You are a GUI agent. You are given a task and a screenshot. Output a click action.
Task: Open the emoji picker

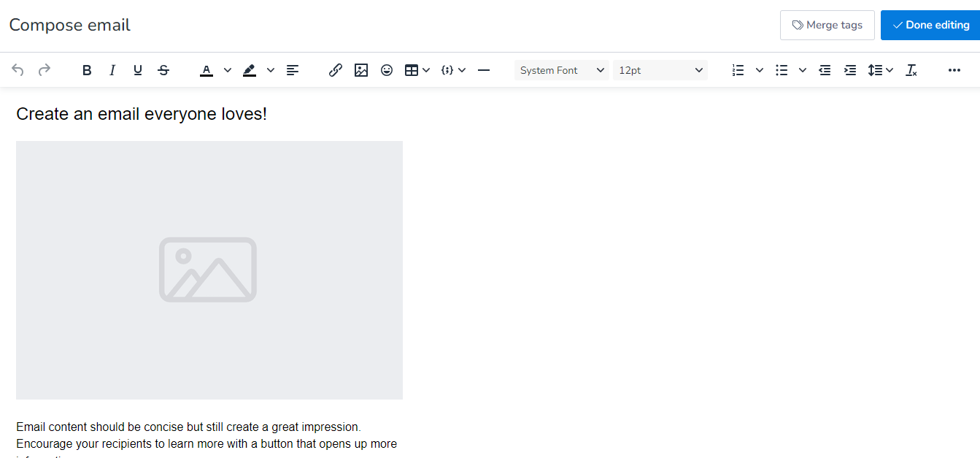point(386,69)
